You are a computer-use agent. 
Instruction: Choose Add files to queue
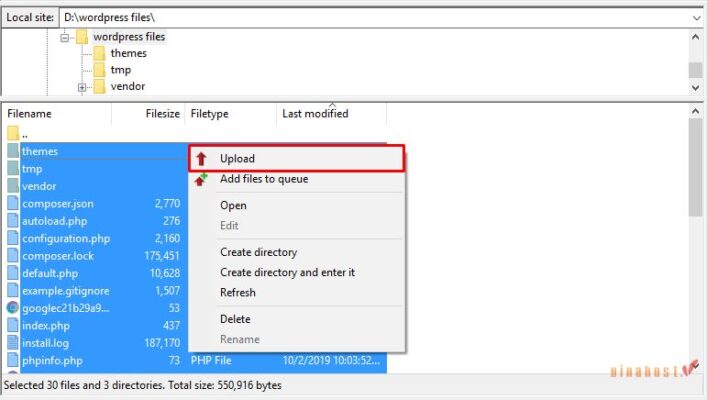(296, 179)
